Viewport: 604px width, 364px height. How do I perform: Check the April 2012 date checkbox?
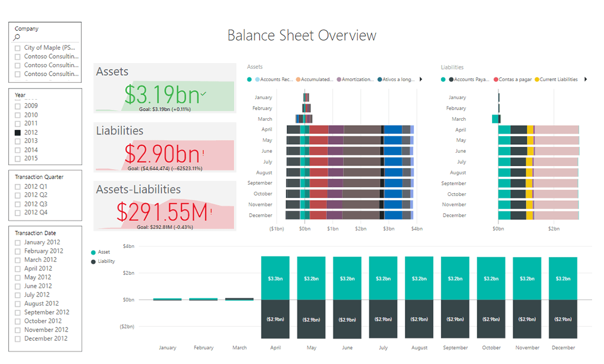17,269
